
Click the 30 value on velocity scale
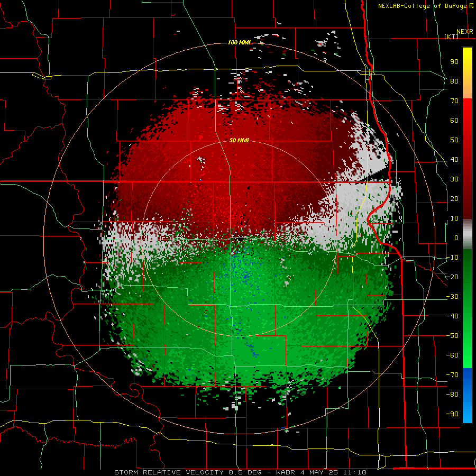click(454, 179)
